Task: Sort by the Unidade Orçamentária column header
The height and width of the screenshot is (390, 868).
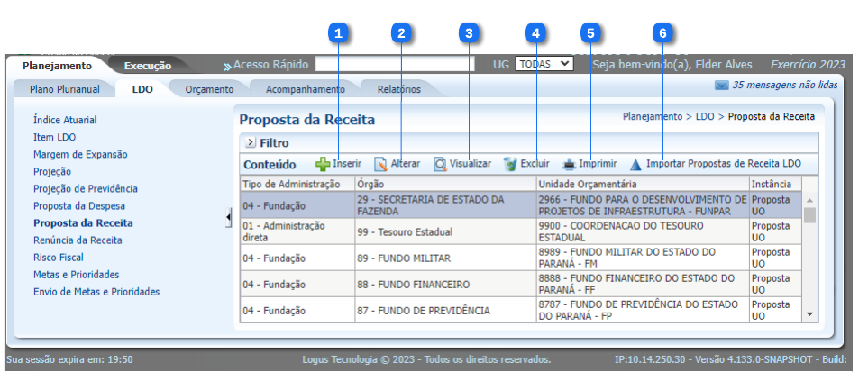Action: 586,184
